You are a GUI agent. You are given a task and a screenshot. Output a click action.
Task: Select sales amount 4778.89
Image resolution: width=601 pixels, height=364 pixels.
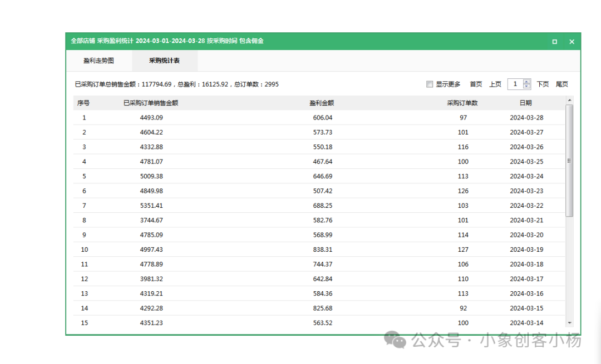tap(151, 265)
